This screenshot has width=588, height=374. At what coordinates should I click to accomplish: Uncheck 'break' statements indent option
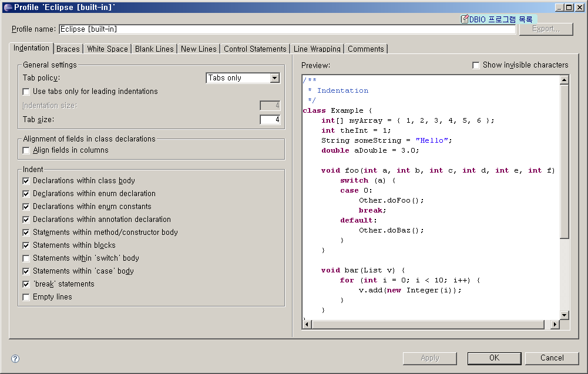(x=26, y=284)
